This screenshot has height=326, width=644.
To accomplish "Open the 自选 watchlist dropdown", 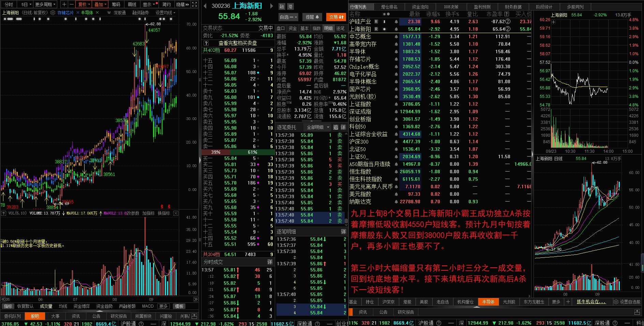I will tap(288, 17).
